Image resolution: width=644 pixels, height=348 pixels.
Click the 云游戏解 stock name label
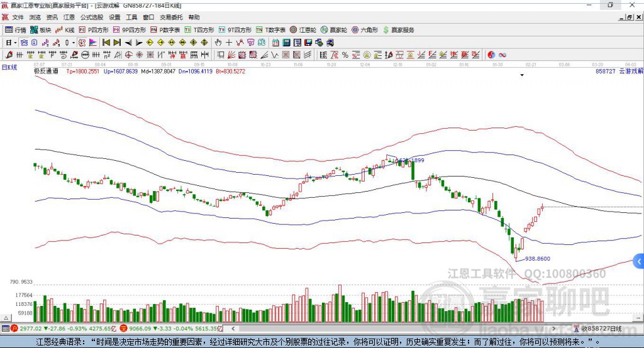click(x=631, y=71)
